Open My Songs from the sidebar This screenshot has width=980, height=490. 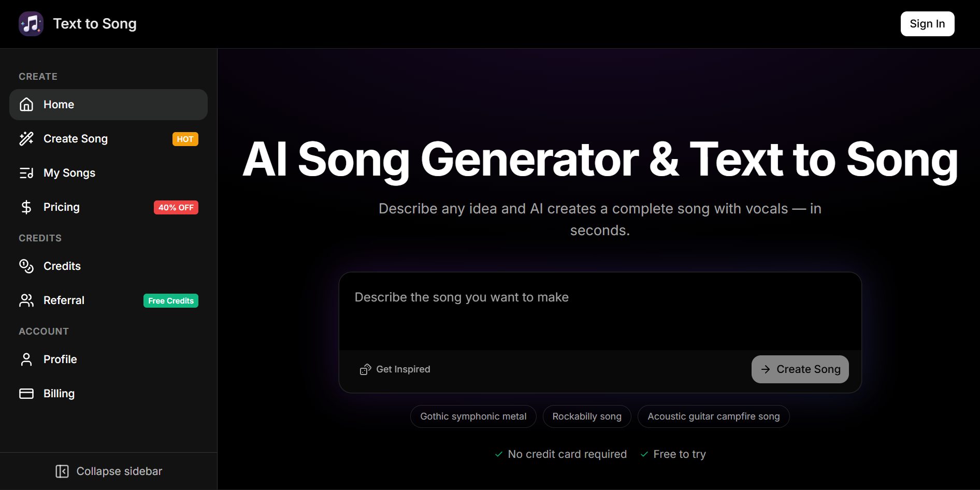coord(69,173)
